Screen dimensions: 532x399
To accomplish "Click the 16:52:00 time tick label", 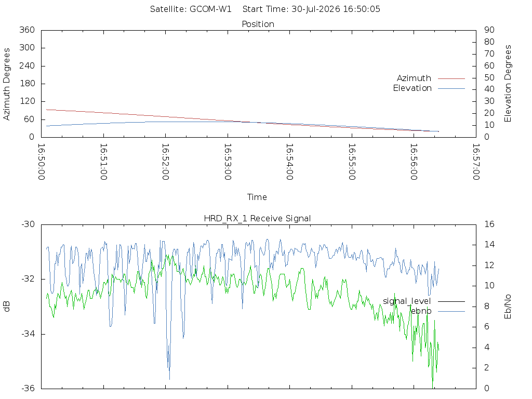I will point(166,162).
